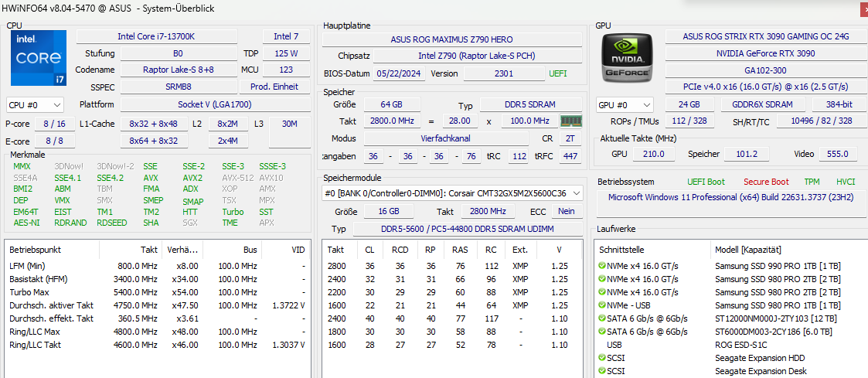Click the Intel Core i7-13700K name field

click(x=157, y=36)
